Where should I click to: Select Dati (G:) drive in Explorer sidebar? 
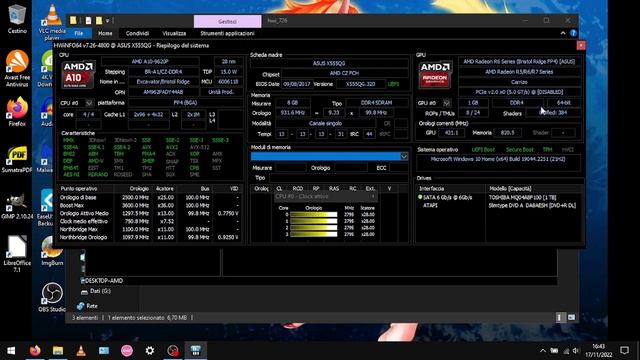tap(100, 291)
